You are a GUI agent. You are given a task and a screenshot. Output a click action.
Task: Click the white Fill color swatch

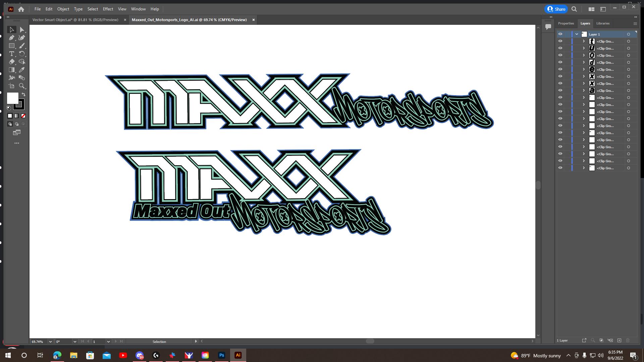12,98
